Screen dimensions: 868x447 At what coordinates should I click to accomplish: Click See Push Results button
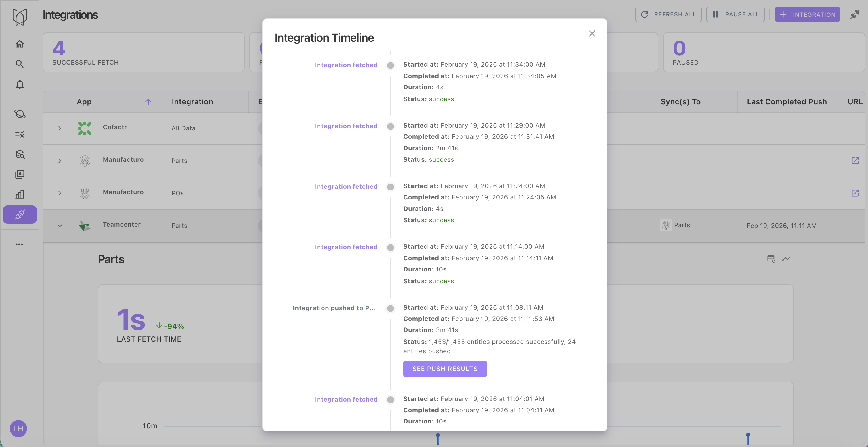pos(444,369)
